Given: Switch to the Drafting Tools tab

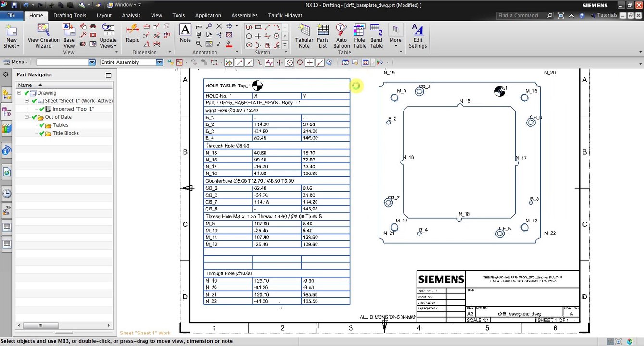Looking at the screenshot, I should tap(70, 15).
